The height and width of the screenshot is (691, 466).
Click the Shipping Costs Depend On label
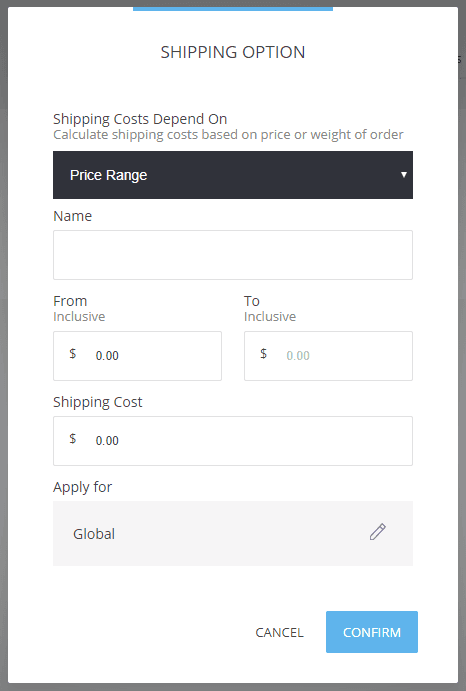140,119
